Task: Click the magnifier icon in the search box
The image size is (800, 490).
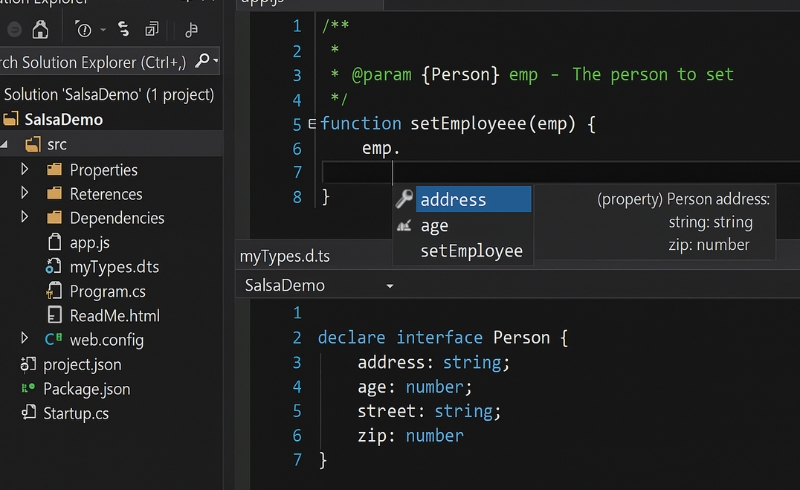Action: [203, 61]
